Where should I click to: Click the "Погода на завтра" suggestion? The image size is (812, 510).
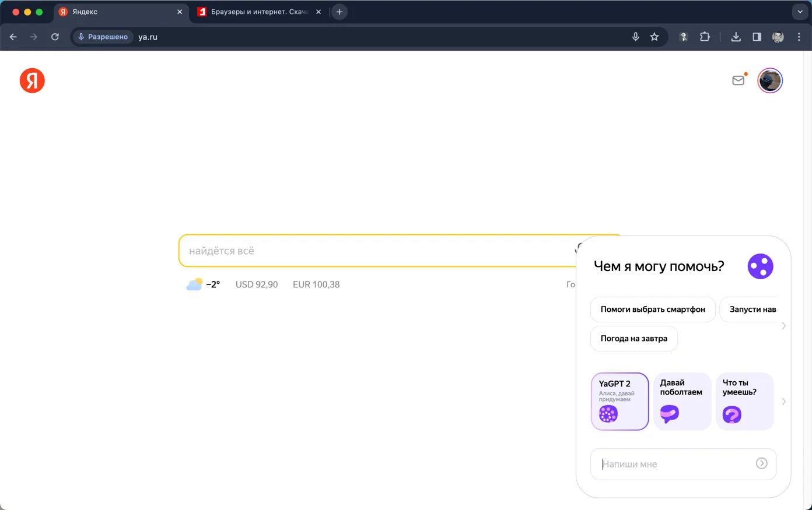point(634,339)
